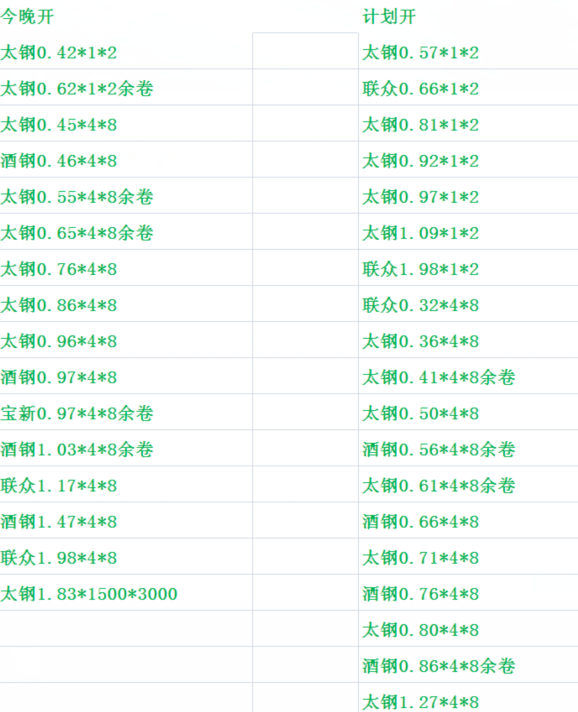This screenshot has height=712, width=578.
Task: Select the header cell 今晚开
Action: (126, 16)
